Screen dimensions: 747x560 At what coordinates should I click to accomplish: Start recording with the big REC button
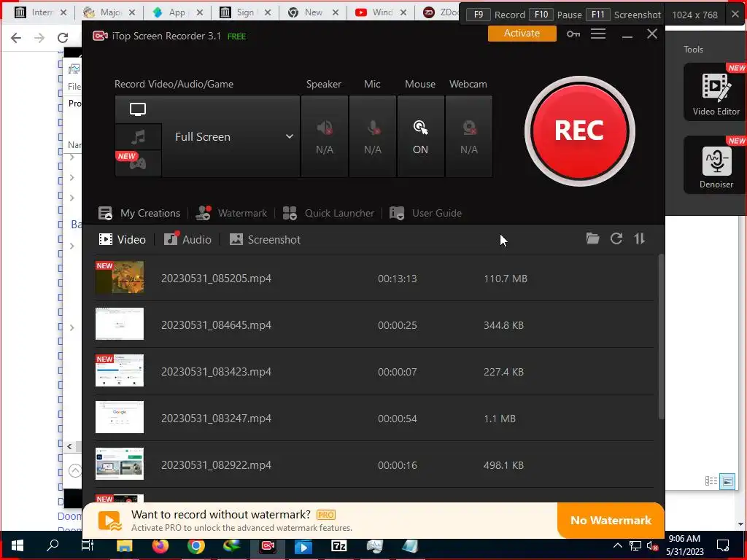click(x=579, y=131)
